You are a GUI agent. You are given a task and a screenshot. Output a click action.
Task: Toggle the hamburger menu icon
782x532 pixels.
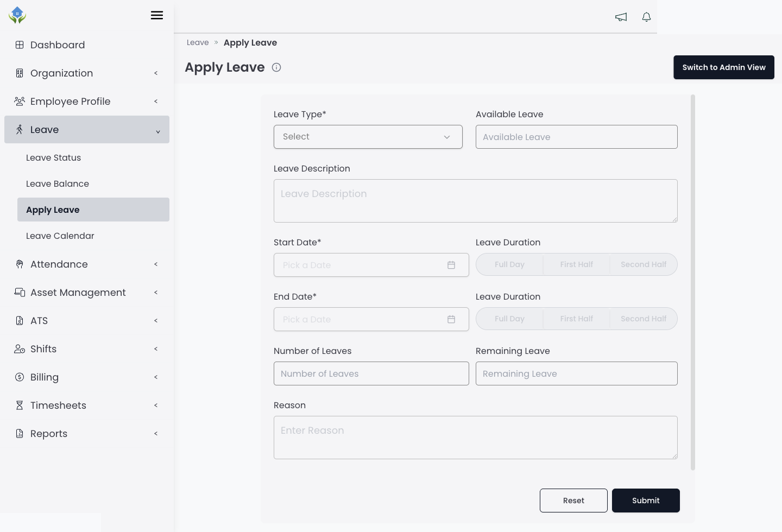tap(157, 15)
